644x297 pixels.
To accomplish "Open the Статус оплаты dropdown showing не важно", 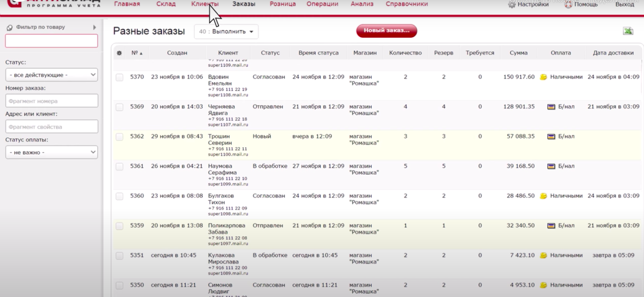I will click(51, 152).
